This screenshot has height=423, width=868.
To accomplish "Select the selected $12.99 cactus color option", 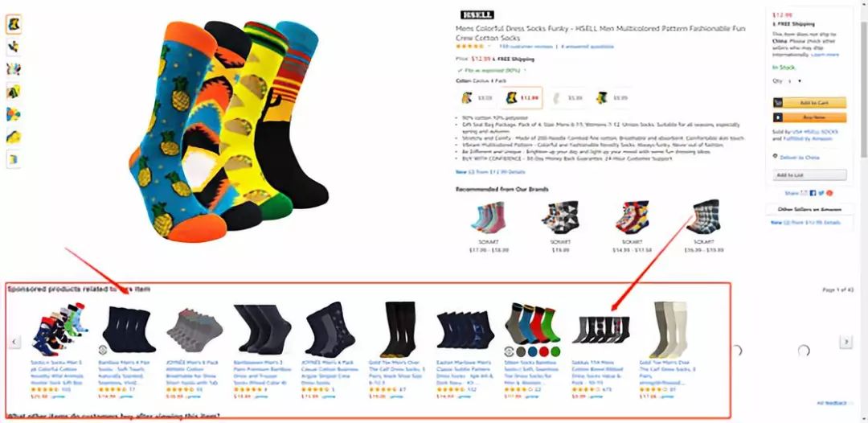I will point(522,98).
